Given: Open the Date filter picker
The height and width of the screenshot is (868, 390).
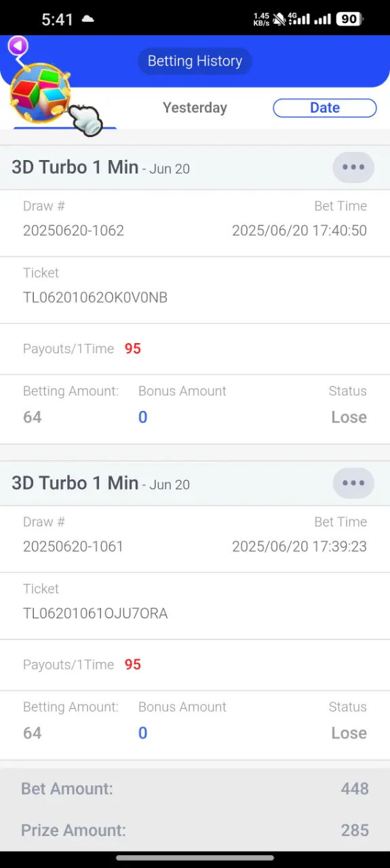Looking at the screenshot, I should coord(325,108).
